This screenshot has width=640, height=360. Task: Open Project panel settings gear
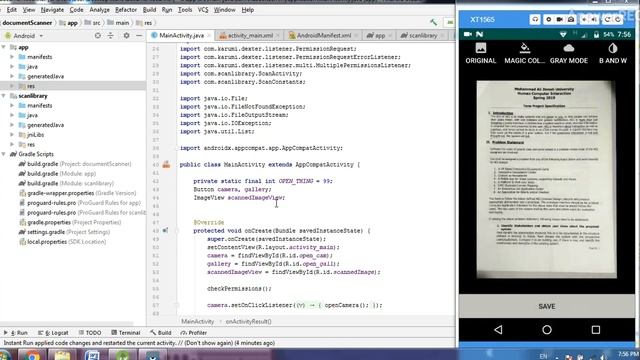(126, 36)
